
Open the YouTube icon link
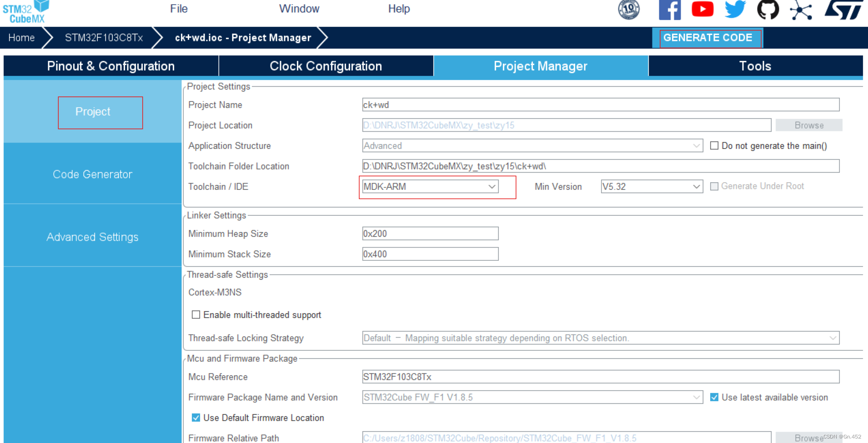pos(702,9)
